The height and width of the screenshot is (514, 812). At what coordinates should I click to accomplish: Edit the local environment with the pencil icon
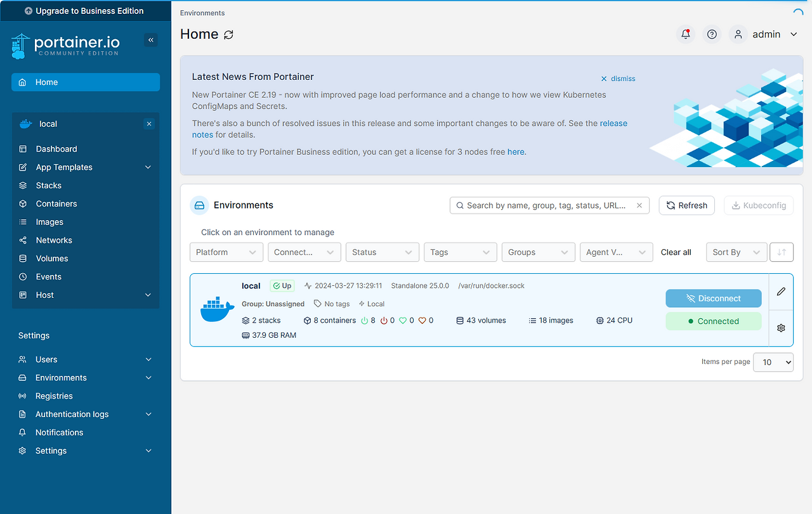click(781, 292)
